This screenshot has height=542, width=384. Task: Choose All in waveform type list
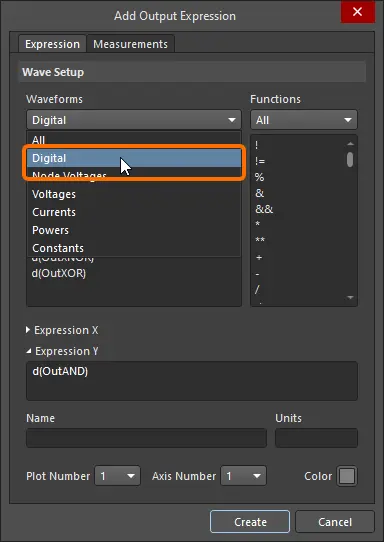coord(134,140)
